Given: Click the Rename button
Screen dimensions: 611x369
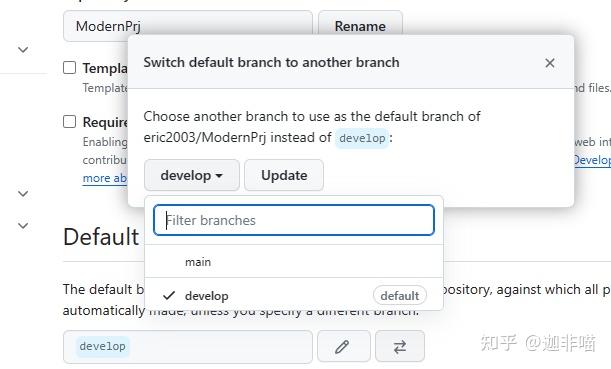Looking at the screenshot, I should click(x=360, y=26).
